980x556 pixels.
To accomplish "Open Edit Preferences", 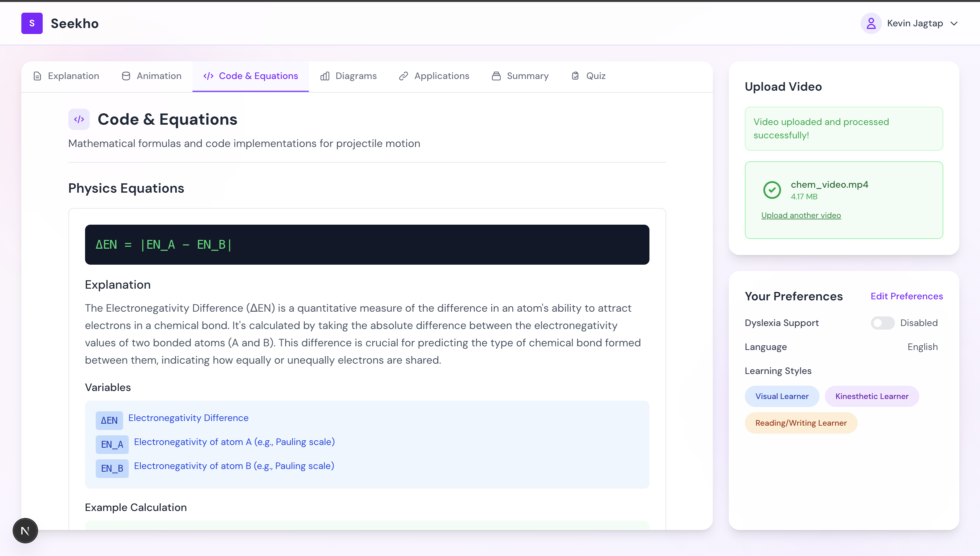I will click(906, 296).
